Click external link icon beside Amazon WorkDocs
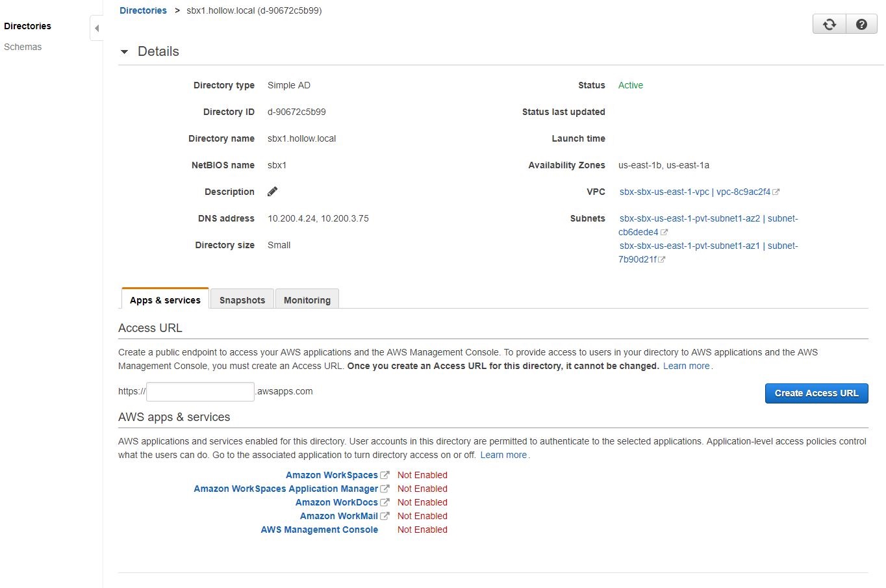Viewport: 886px width, 588px height. pos(385,502)
